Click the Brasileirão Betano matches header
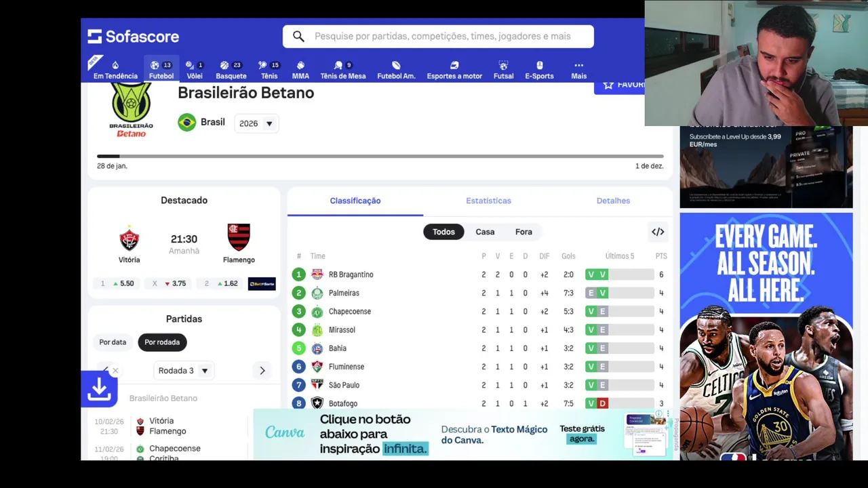The image size is (868, 488). point(163,399)
